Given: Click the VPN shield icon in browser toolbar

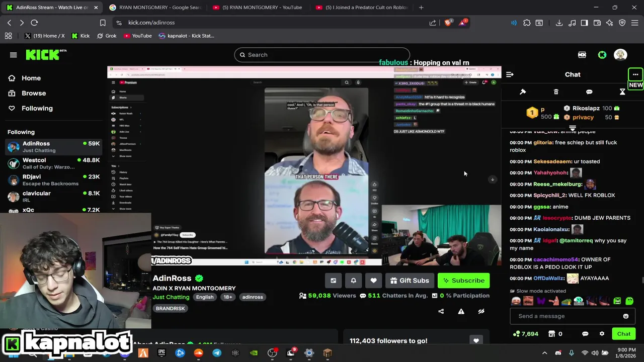Looking at the screenshot, I should pos(622,23).
